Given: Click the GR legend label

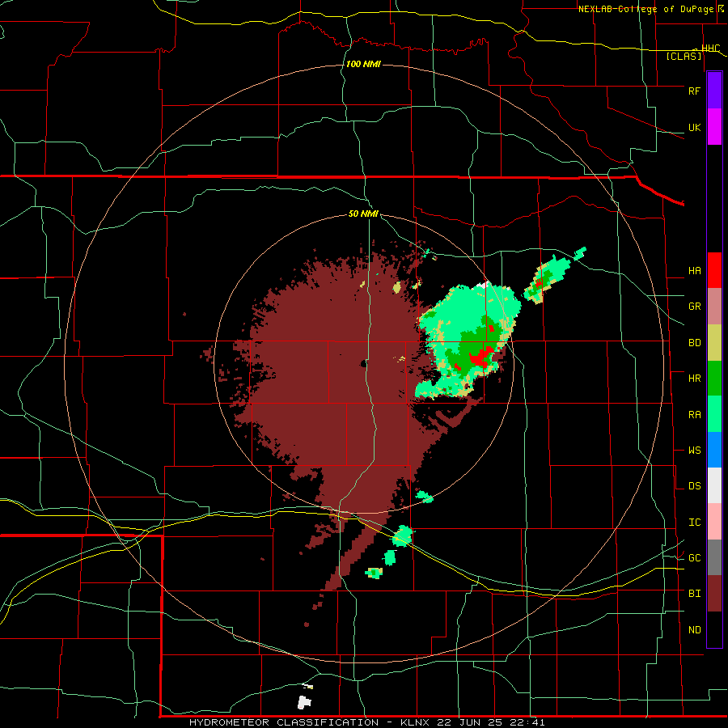Looking at the screenshot, I should (694, 306).
